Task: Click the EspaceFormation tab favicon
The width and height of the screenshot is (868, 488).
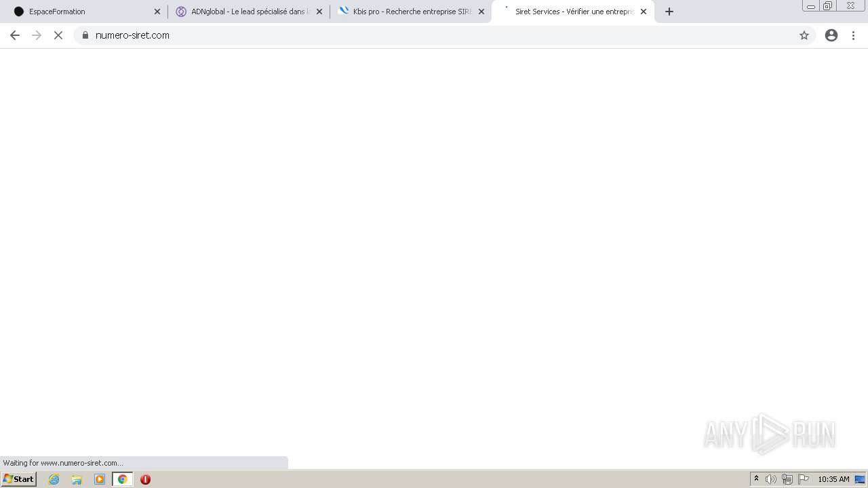Action: click(19, 12)
